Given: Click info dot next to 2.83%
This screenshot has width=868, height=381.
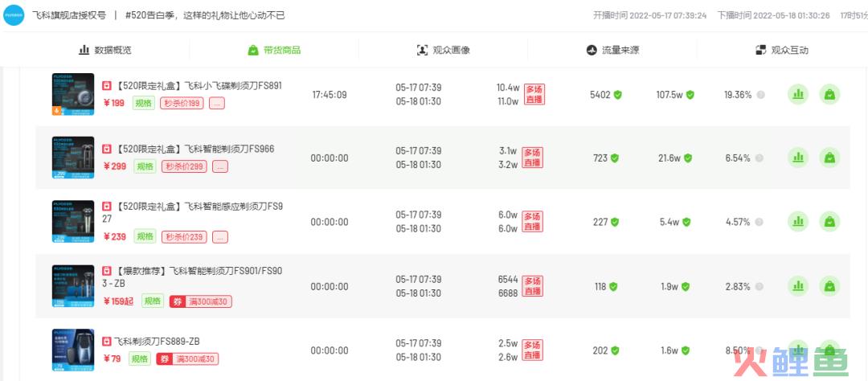Looking at the screenshot, I should [759, 287].
